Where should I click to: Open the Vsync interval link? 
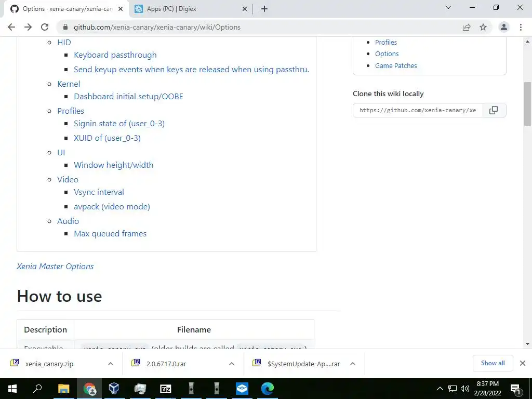pyautogui.click(x=99, y=192)
